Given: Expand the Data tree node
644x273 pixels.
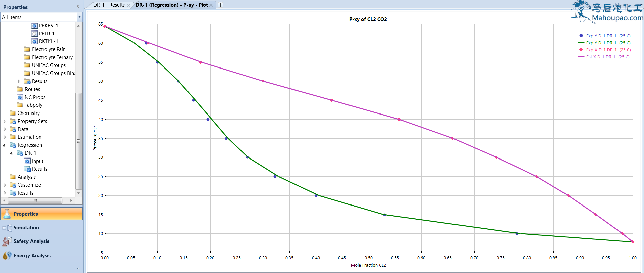Looking at the screenshot, I should click(5, 129).
